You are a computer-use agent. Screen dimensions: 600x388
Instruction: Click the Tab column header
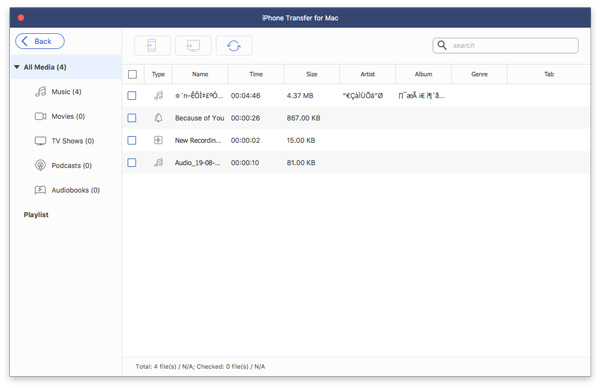(549, 74)
